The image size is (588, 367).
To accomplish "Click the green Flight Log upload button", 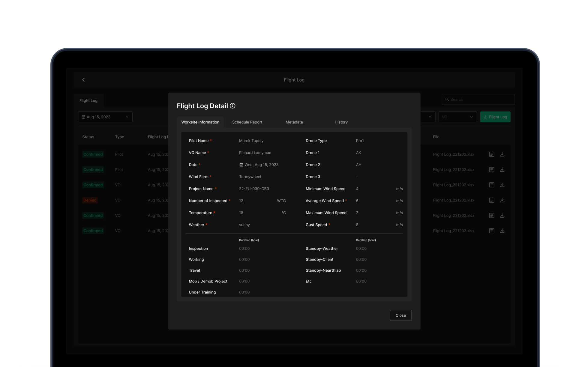I will pos(495,117).
